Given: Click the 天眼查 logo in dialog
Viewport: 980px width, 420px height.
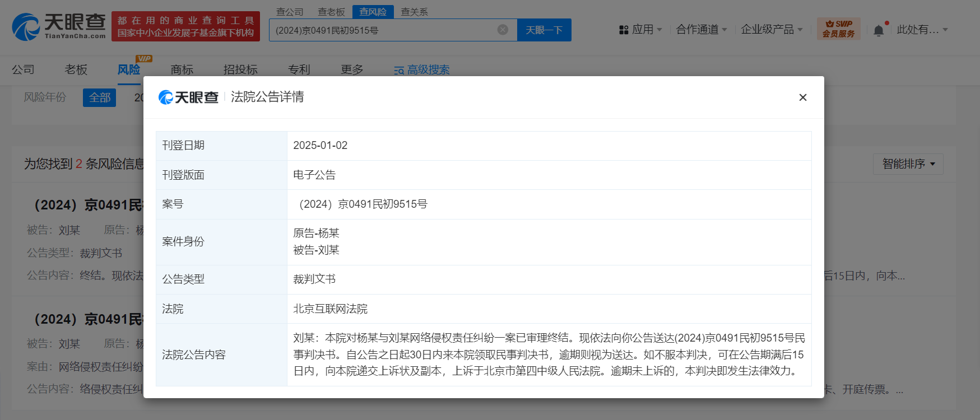Looking at the screenshot, I should [x=188, y=97].
